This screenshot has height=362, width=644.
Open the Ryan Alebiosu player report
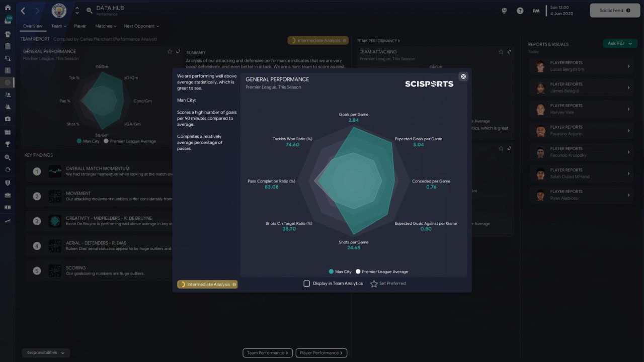(581, 195)
